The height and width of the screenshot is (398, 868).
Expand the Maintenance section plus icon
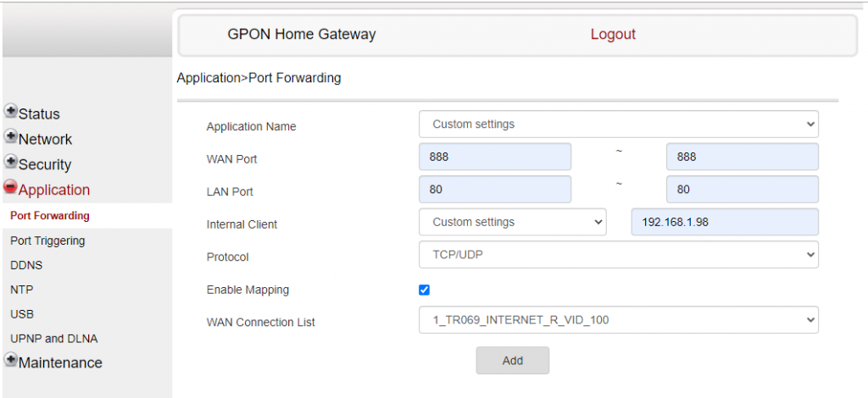10,360
